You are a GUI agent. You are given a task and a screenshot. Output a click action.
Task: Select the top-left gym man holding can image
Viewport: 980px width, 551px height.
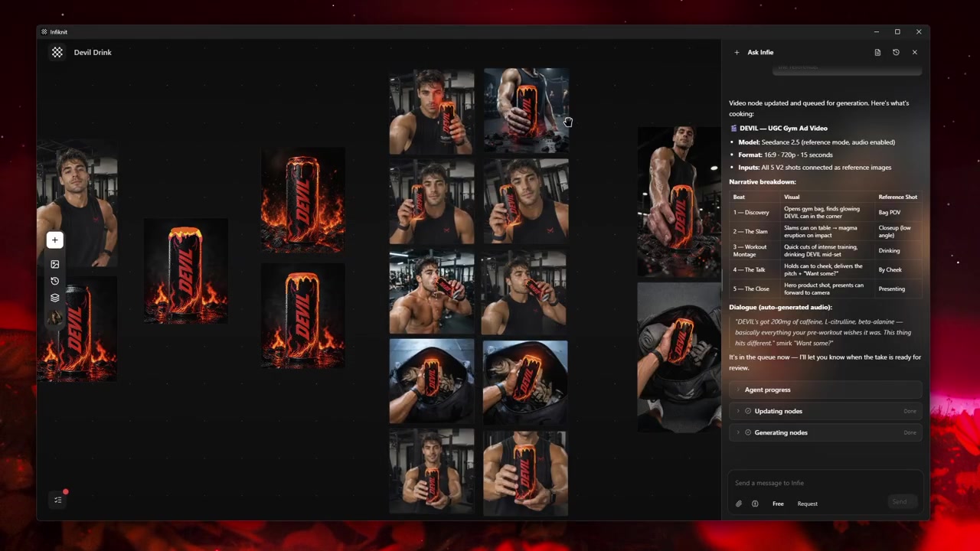pyautogui.click(x=432, y=112)
